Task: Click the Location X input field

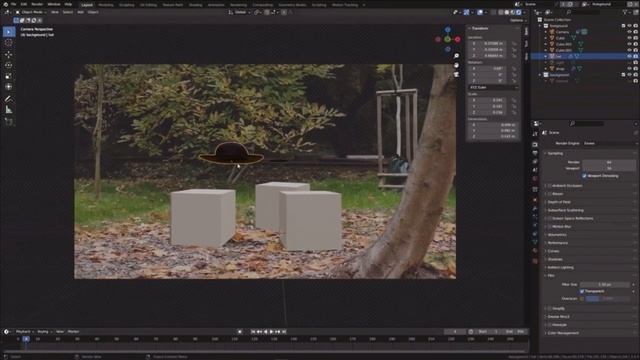Action: (x=487, y=43)
